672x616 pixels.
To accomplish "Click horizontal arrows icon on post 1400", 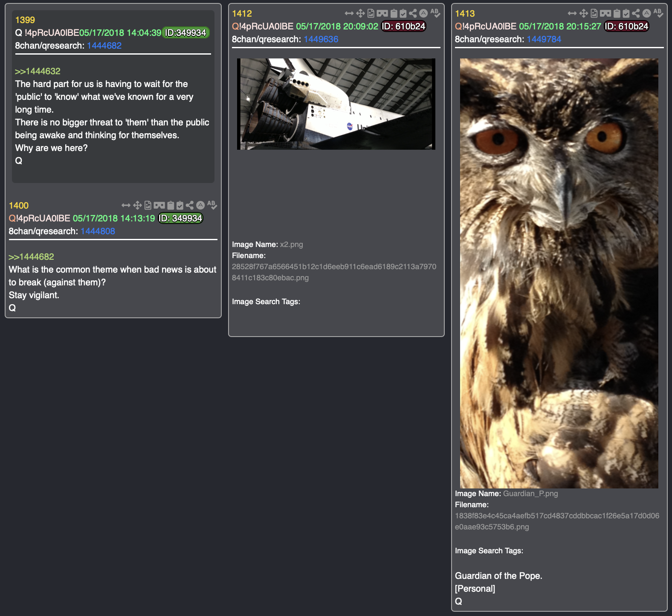I will (x=126, y=205).
